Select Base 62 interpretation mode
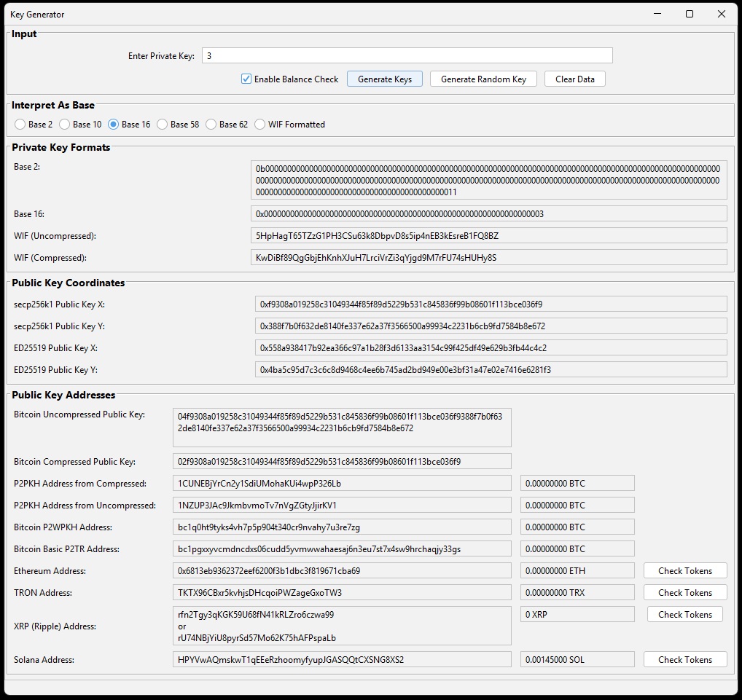 211,124
